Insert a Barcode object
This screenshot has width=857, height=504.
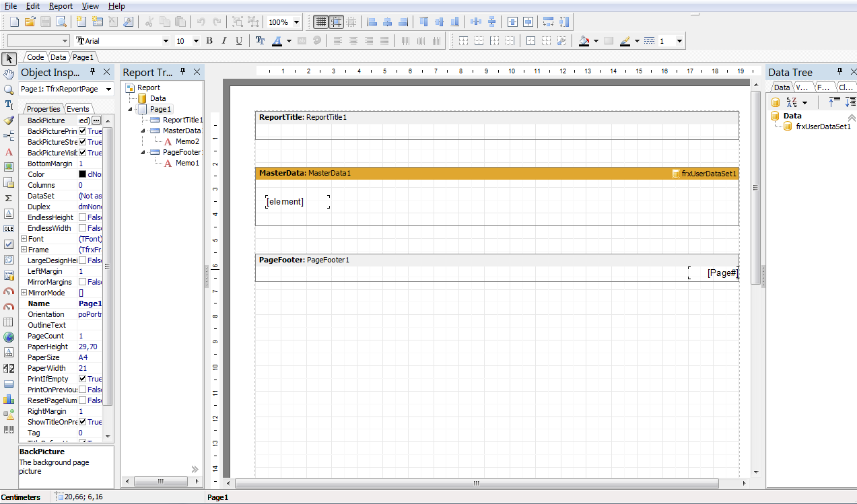coord(9,430)
